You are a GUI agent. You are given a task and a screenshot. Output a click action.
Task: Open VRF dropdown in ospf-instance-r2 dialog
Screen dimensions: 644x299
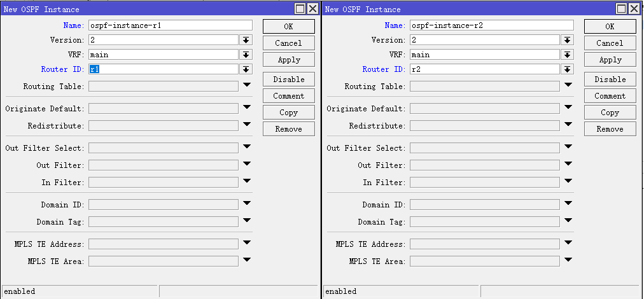(x=568, y=55)
